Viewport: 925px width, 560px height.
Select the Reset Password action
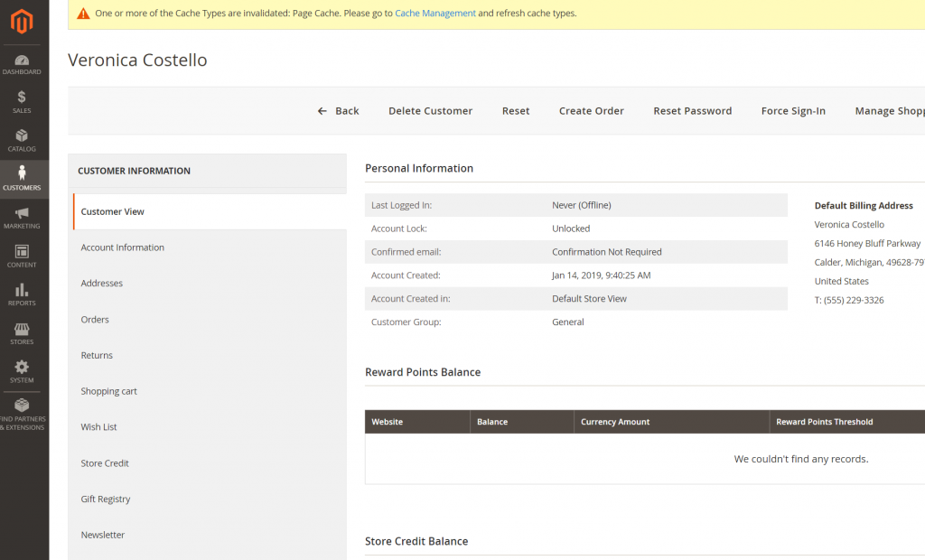(692, 110)
